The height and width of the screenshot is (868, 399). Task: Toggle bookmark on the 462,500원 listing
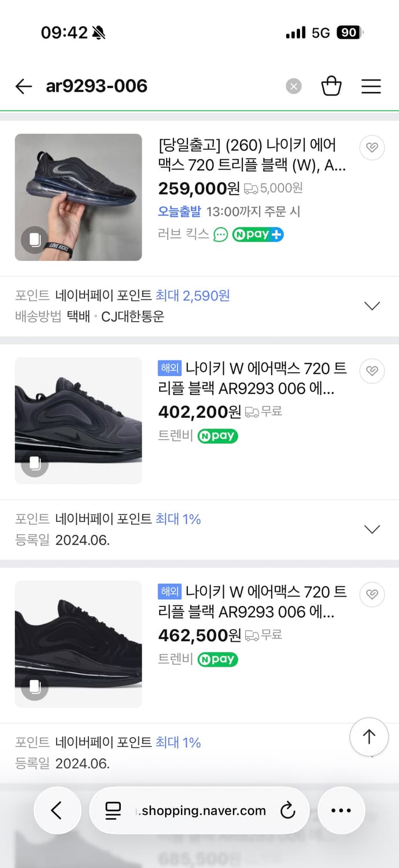[x=372, y=594]
